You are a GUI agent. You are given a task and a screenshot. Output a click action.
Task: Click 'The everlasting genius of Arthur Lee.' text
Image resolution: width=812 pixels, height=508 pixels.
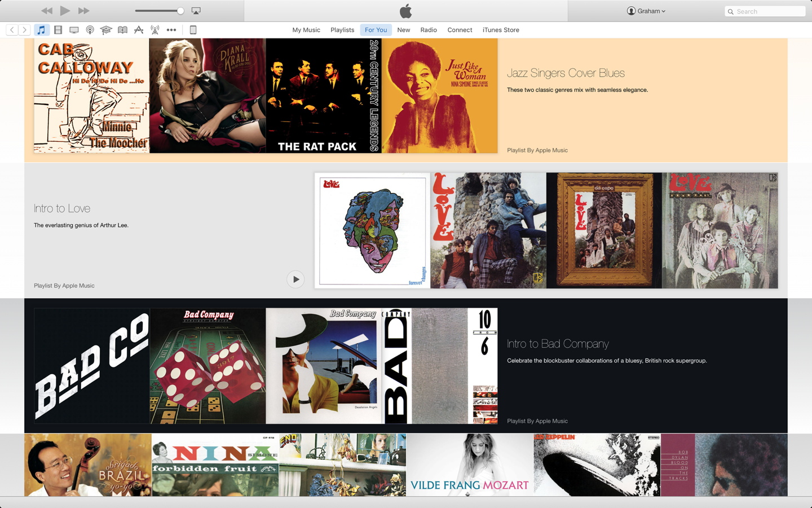pos(81,225)
